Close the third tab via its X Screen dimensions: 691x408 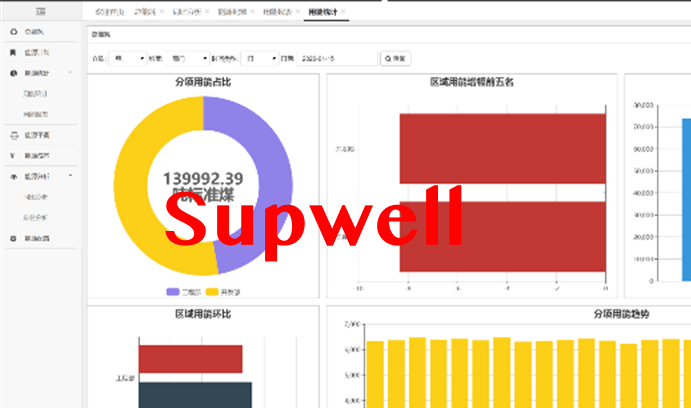point(207,11)
